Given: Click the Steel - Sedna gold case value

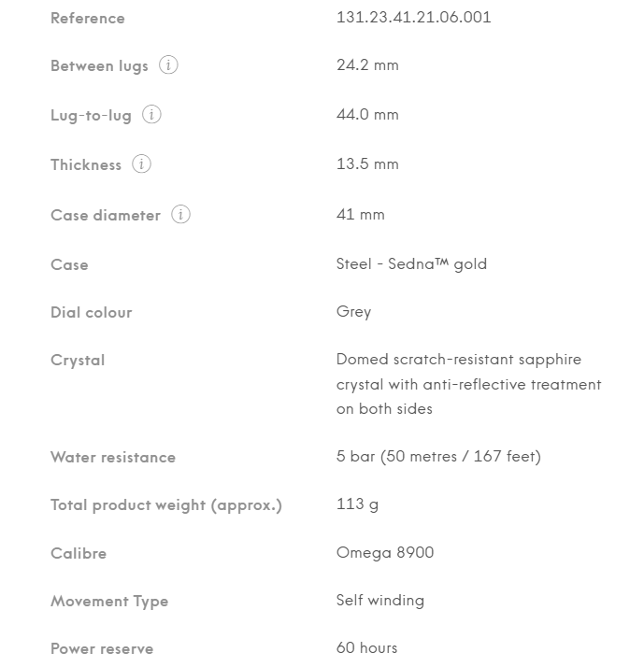Looking at the screenshot, I should [411, 264].
